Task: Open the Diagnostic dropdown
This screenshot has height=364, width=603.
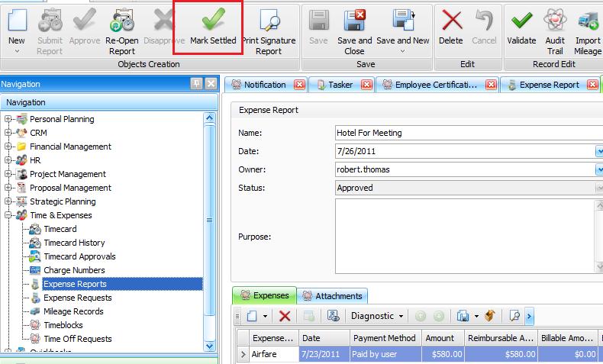Action: click(x=377, y=316)
